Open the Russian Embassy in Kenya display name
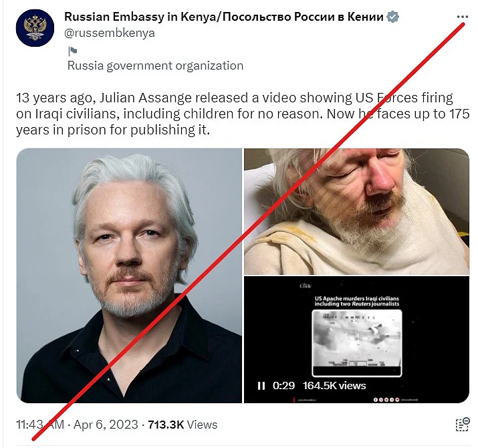 point(224,17)
